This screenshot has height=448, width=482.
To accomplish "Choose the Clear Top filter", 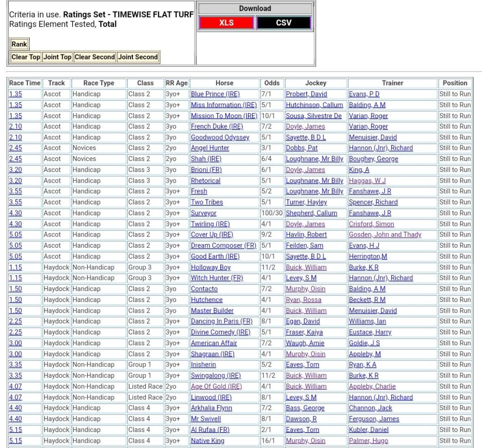I will click(26, 57).
